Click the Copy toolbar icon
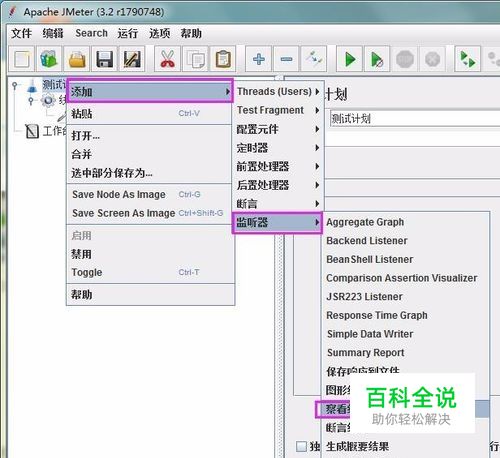 (196, 59)
